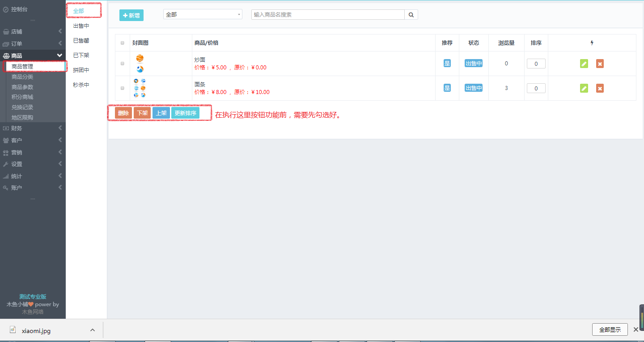Open the 全部 category dropdown
Viewport: 644px width, 342px height.
click(203, 15)
